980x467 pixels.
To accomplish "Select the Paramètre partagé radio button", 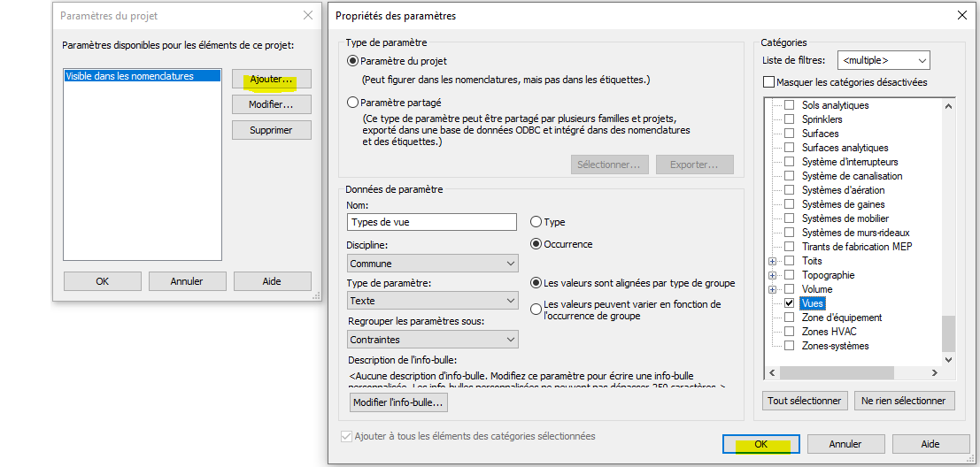I will click(354, 103).
